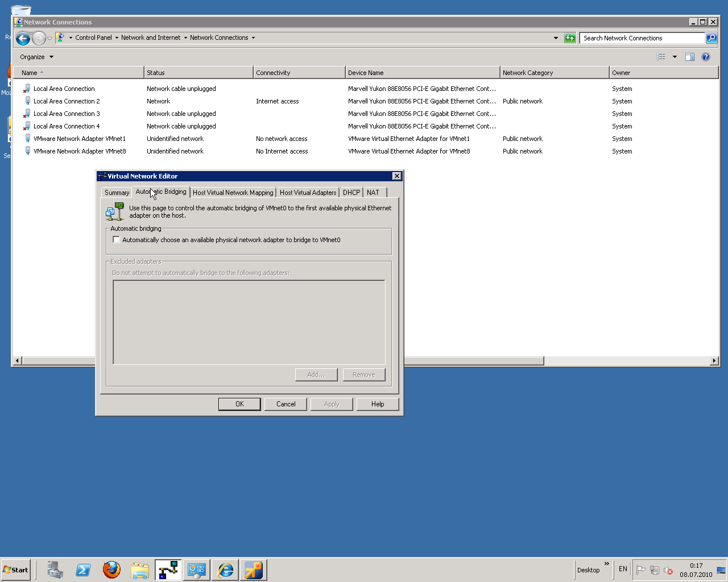The height and width of the screenshot is (582, 728).
Task: Click the Search Network Connections field
Action: 643,38
